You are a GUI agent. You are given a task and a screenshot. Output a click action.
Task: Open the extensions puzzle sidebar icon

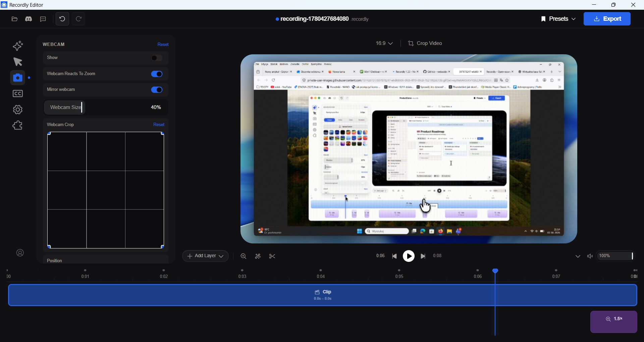pyautogui.click(x=18, y=126)
